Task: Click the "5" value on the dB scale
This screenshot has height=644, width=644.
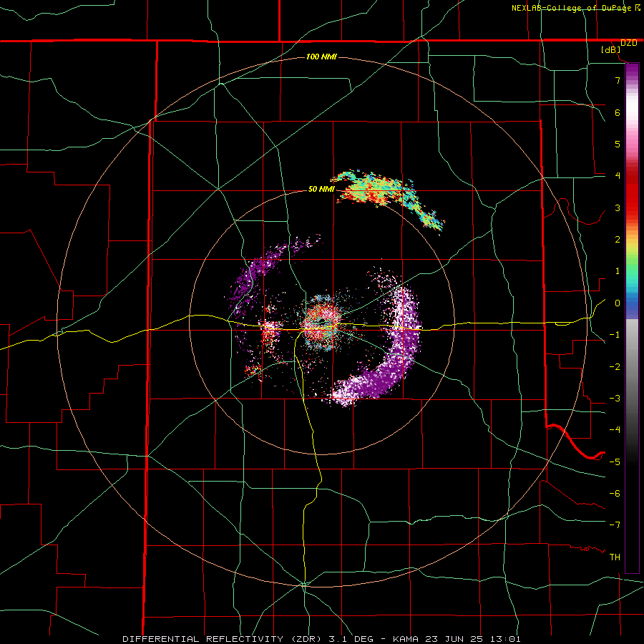Action: pyautogui.click(x=618, y=144)
